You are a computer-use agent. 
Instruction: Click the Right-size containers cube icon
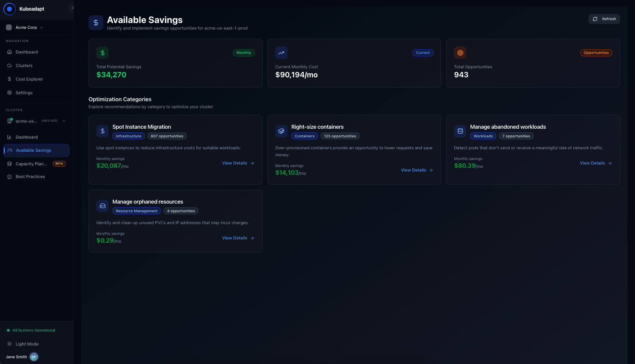(x=281, y=131)
